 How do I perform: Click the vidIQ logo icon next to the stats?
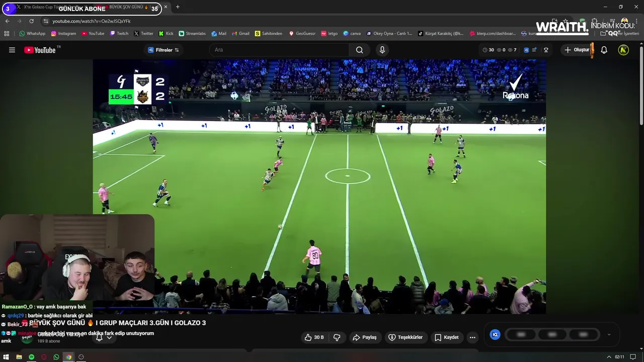click(x=526, y=50)
